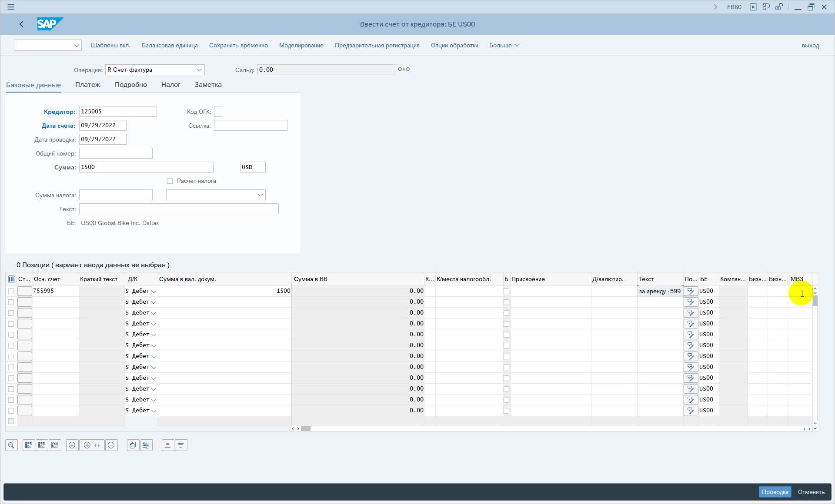The height and width of the screenshot is (504, 835).
Task: Switch to the Подробно tab
Action: click(x=131, y=85)
